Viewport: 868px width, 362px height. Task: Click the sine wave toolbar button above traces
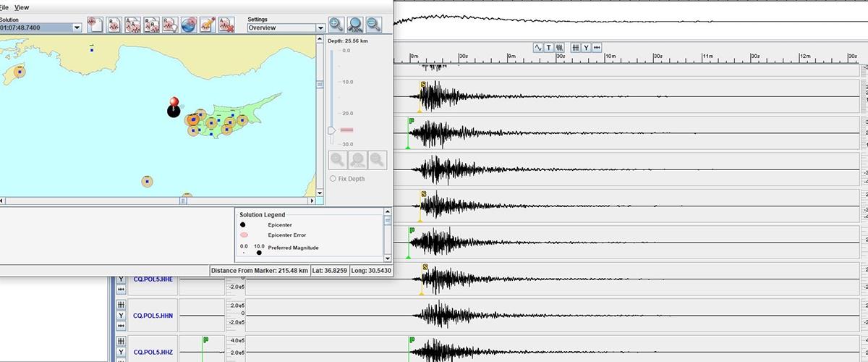coord(538,48)
